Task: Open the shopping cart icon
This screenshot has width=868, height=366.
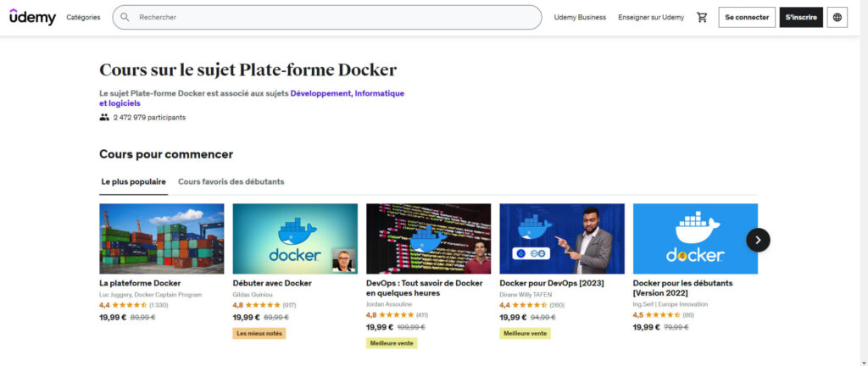Action: (x=702, y=17)
